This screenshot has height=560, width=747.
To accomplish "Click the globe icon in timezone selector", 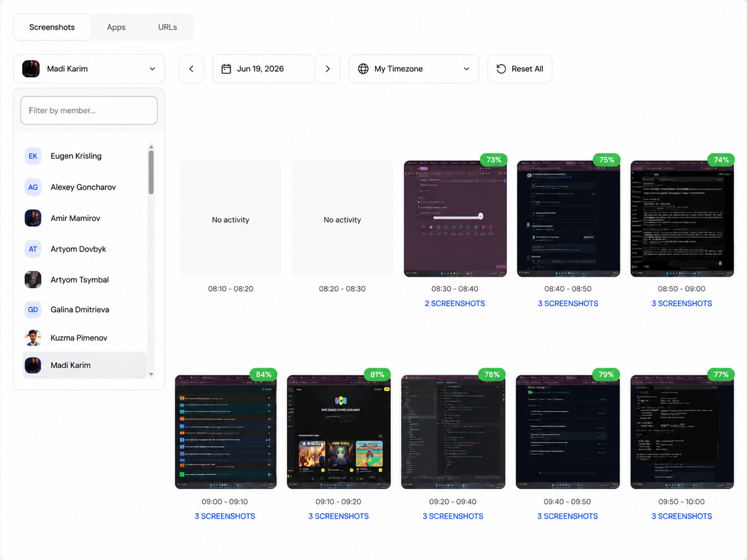I will (x=363, y=69).
